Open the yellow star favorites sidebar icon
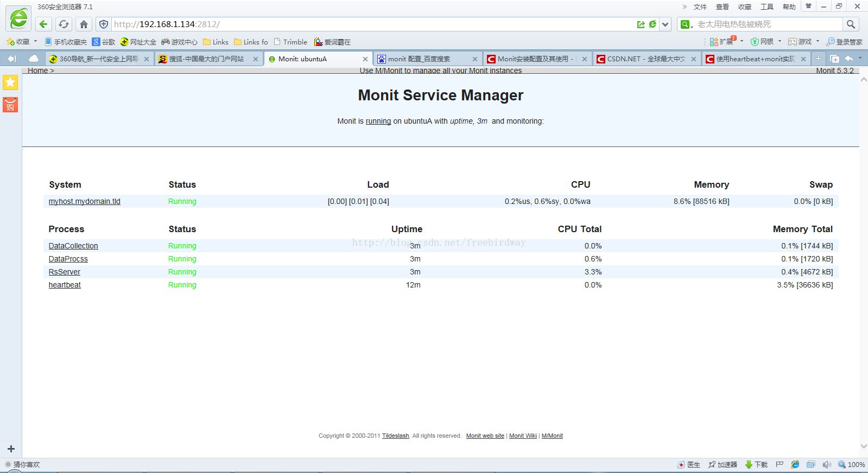Image resolution: width=868 pixels, height=473 pixels. [10, 82]
